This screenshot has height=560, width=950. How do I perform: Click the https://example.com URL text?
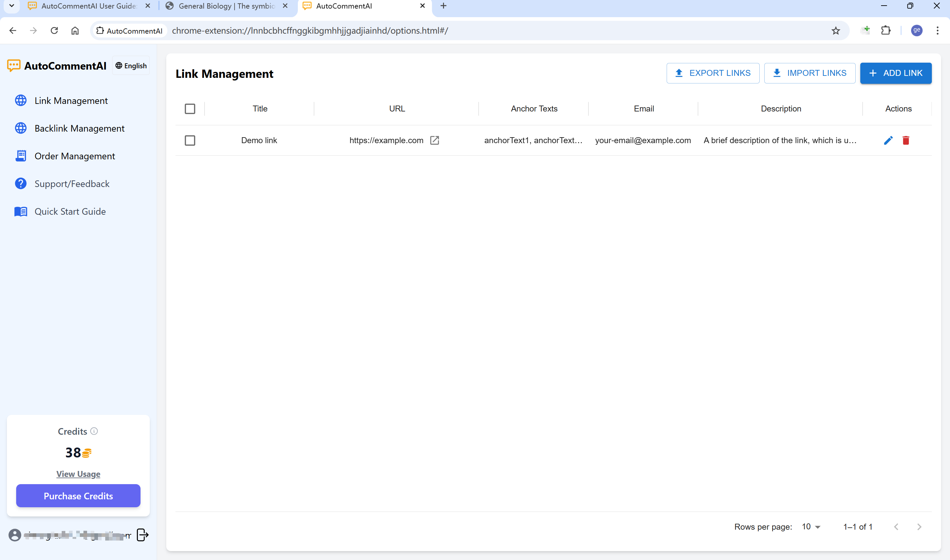tap(386, 140)
